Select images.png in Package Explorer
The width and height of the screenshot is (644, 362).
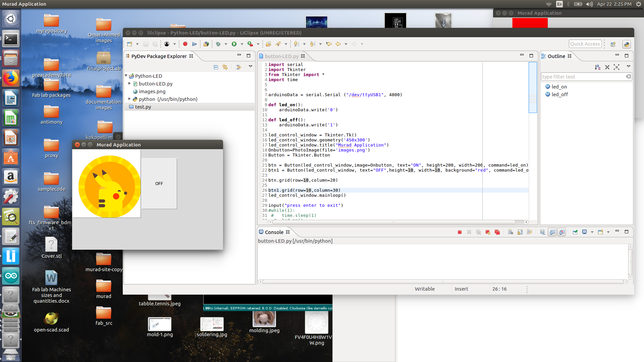click(x=152, y=91)
